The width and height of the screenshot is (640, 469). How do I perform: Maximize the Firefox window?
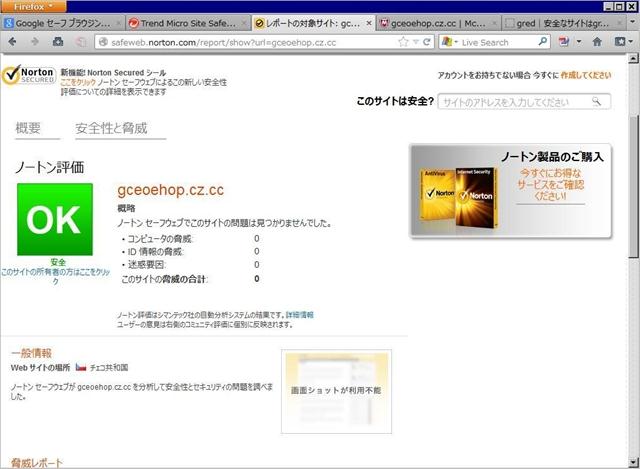pyautogui.click(x=619, y=6)
